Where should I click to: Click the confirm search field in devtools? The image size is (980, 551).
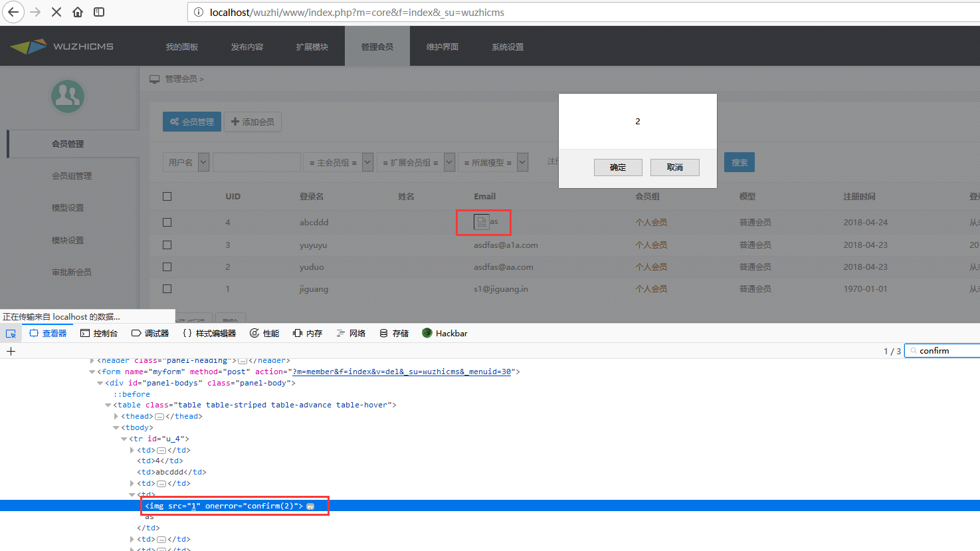pyautogui.click(x=943, y=350)
